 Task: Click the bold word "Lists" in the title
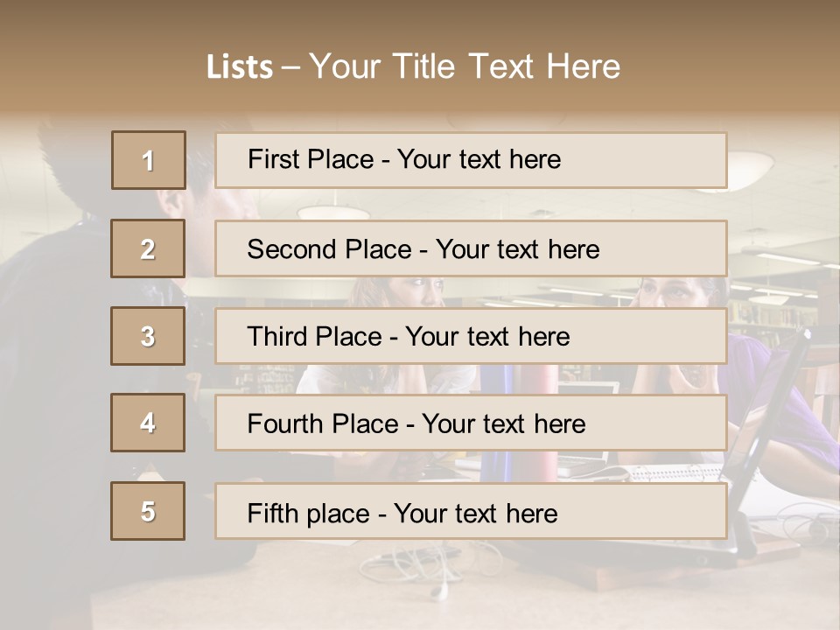(x=239, y=67)
